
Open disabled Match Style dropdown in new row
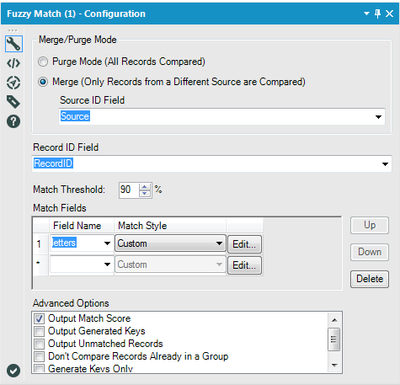[x=170, y=265]
